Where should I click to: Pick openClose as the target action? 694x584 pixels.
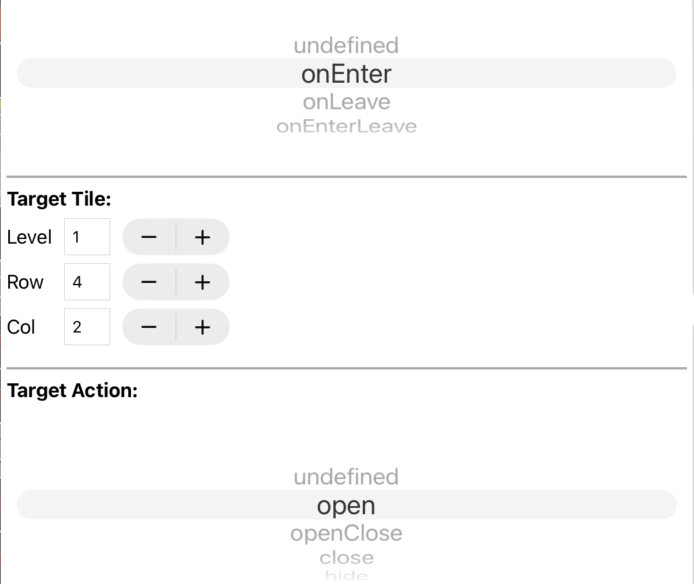(346, 533)
